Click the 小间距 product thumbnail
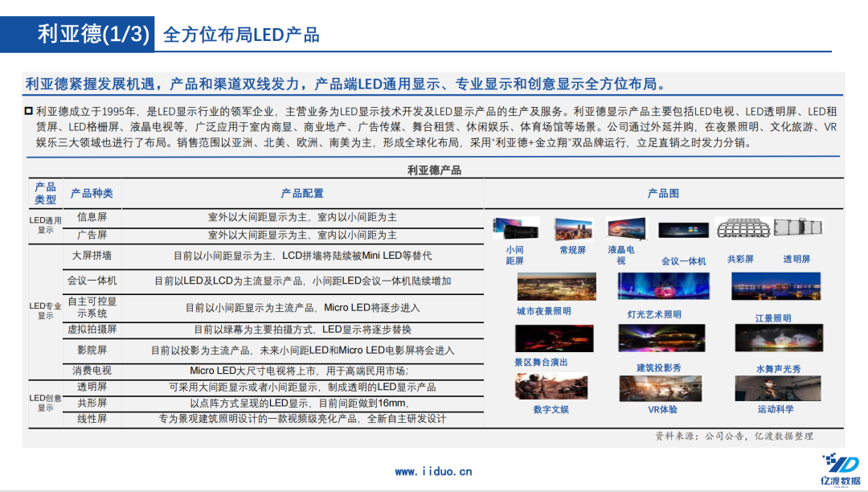This screenshot has height=492, width=868. click(x=515, y=228)
